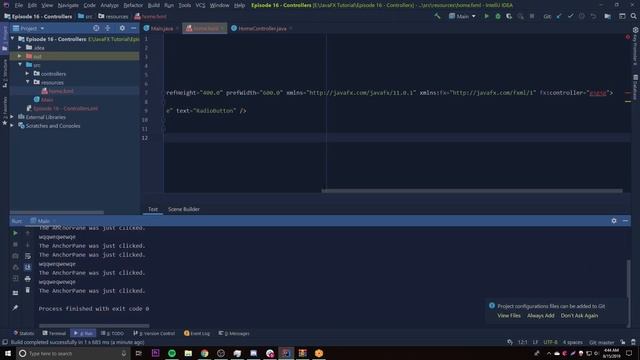640x360 pixels.
Task: Open the Project panel settings gear
Action: click(x=122, y=28)
